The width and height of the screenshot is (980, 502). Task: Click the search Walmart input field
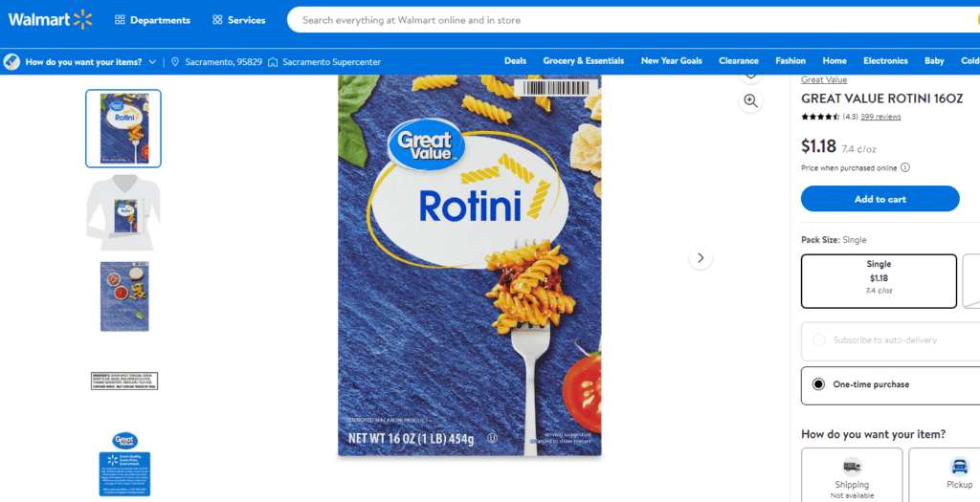point(634,20)
